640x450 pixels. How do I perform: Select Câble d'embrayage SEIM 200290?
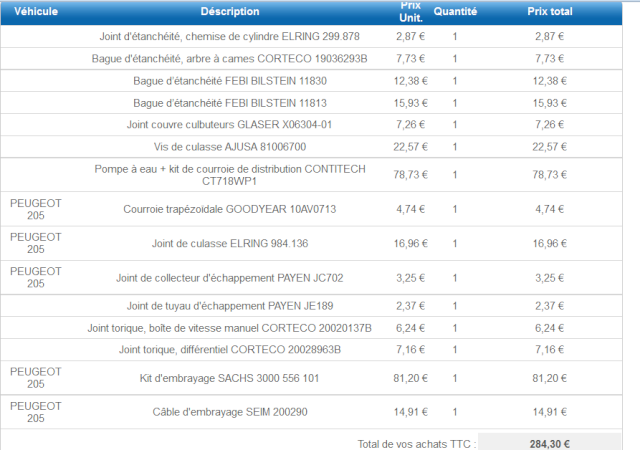[x=230, y=412]
